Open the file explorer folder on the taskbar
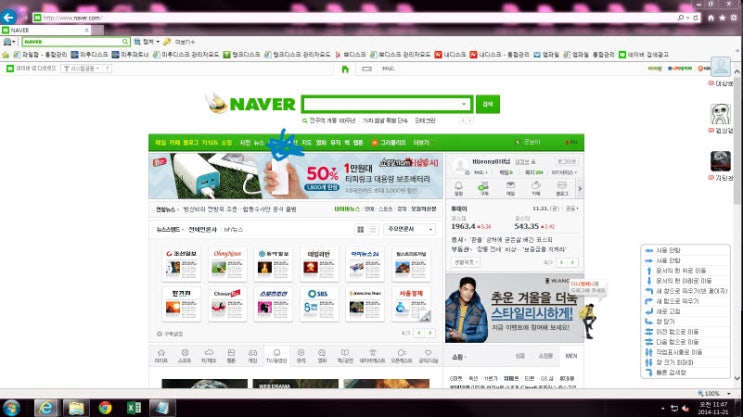This screenshot has height=417, width=743. 76,408
